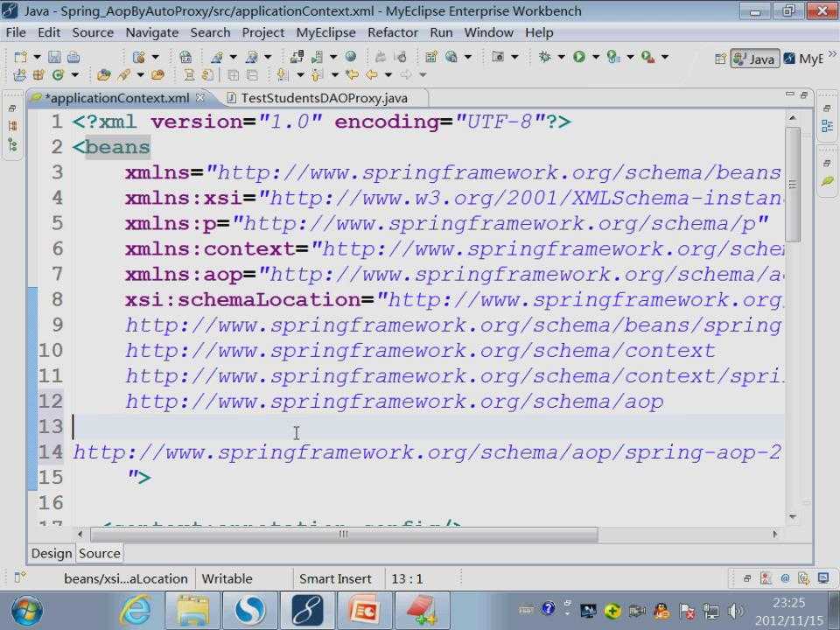
Task: Click the speaker volume tray icon
Action: point(735,611)
